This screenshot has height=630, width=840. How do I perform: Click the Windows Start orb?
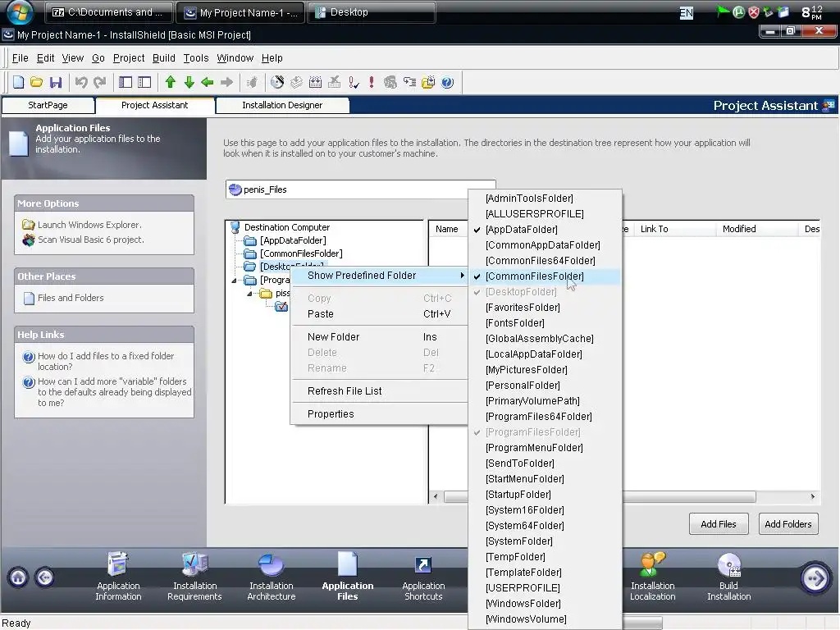tap(20, 11)
